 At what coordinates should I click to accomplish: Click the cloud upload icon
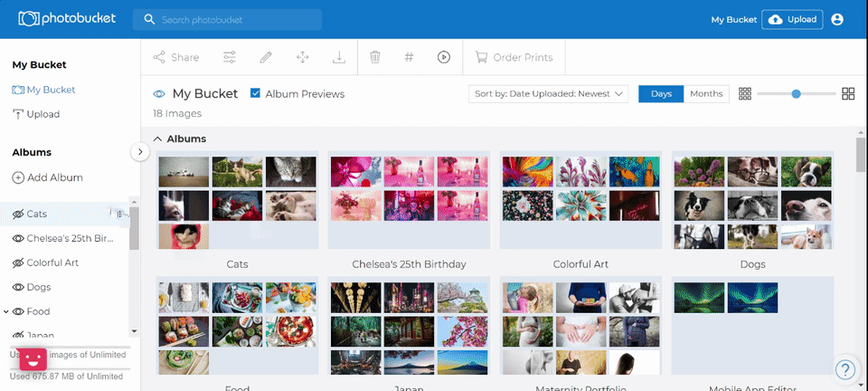click(776, 19)
